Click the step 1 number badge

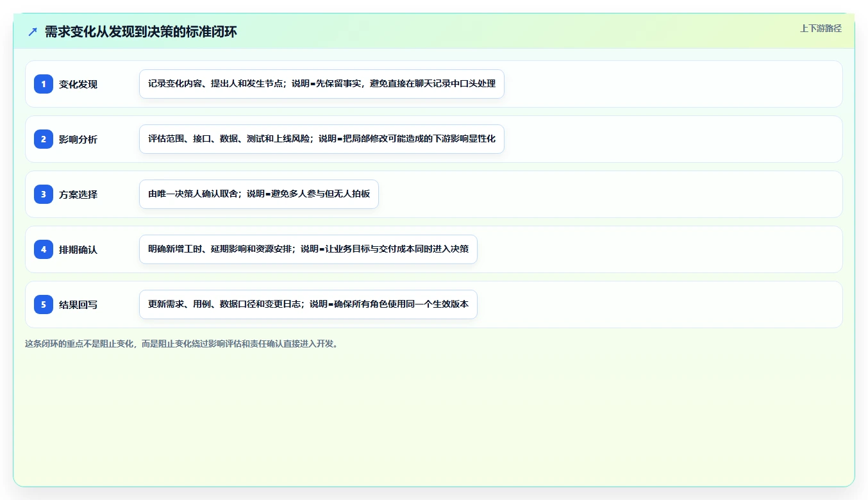(x=44, y=84)
